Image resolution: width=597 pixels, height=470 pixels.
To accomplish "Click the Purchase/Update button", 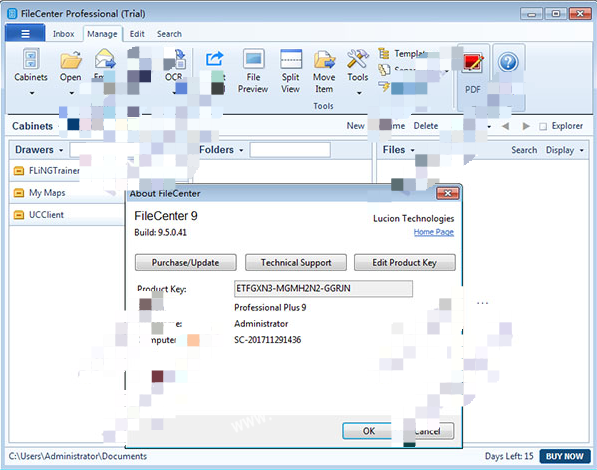I will [x=185, y=263].
